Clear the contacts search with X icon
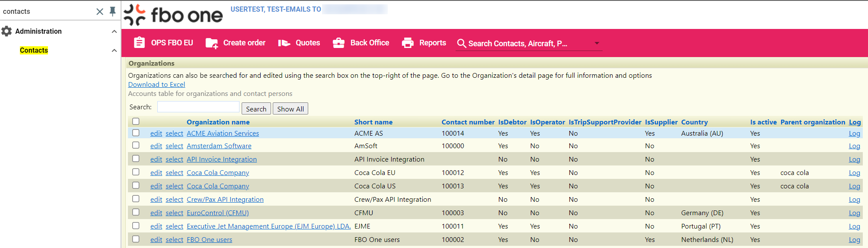868x248 pixels. coord(100,12)
